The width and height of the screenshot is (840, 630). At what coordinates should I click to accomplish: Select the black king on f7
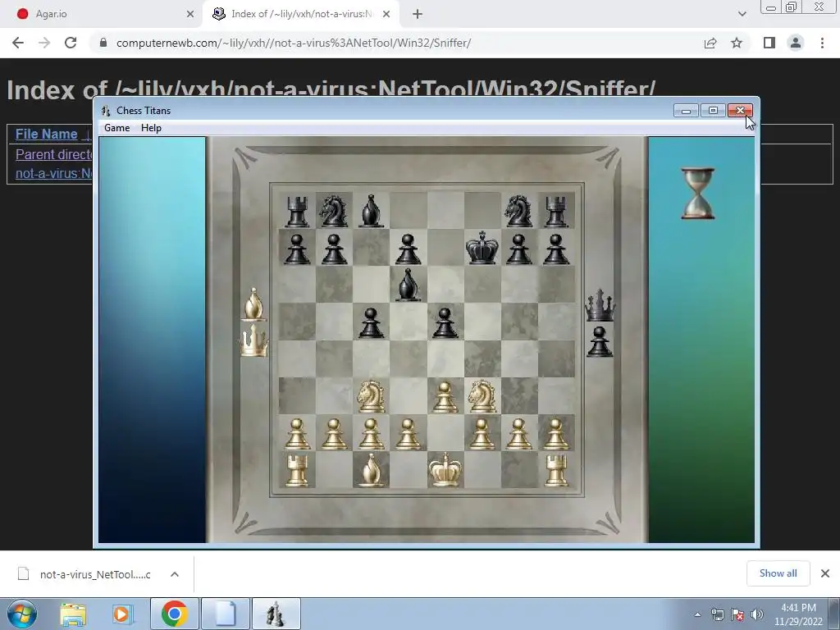tap(482, 248)
